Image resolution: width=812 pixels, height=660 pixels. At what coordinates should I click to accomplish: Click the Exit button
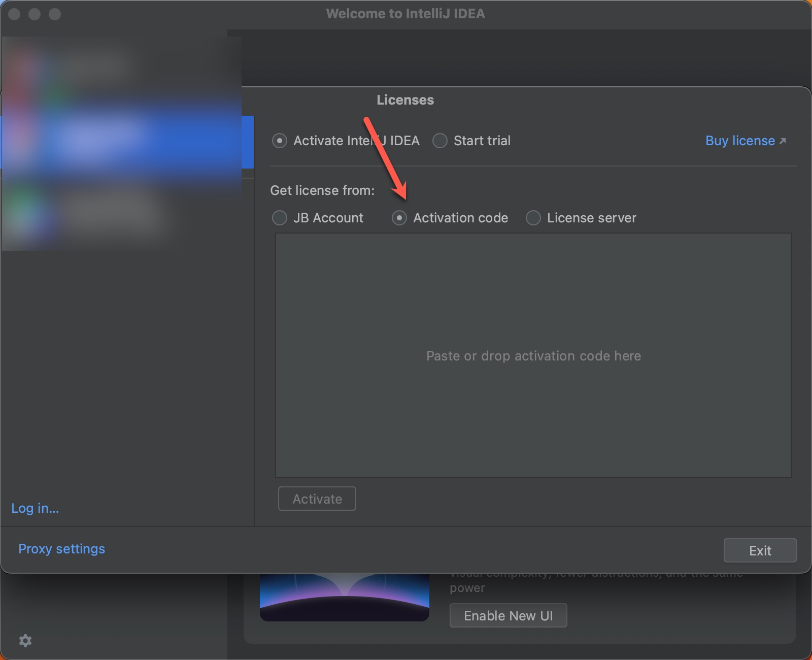(x=760, y=550)
